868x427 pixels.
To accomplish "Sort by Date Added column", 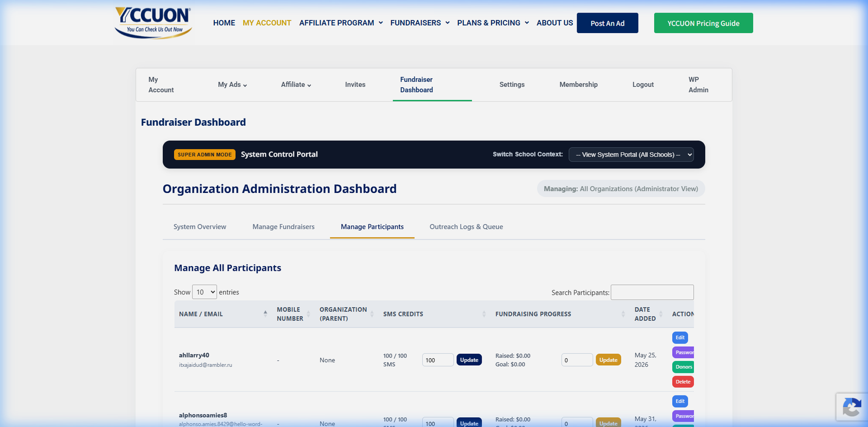I will [x=649, y=314].
